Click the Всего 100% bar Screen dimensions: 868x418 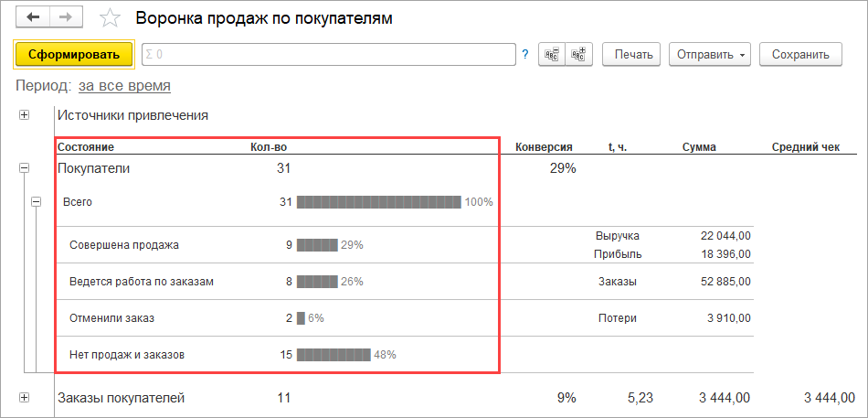378,201
